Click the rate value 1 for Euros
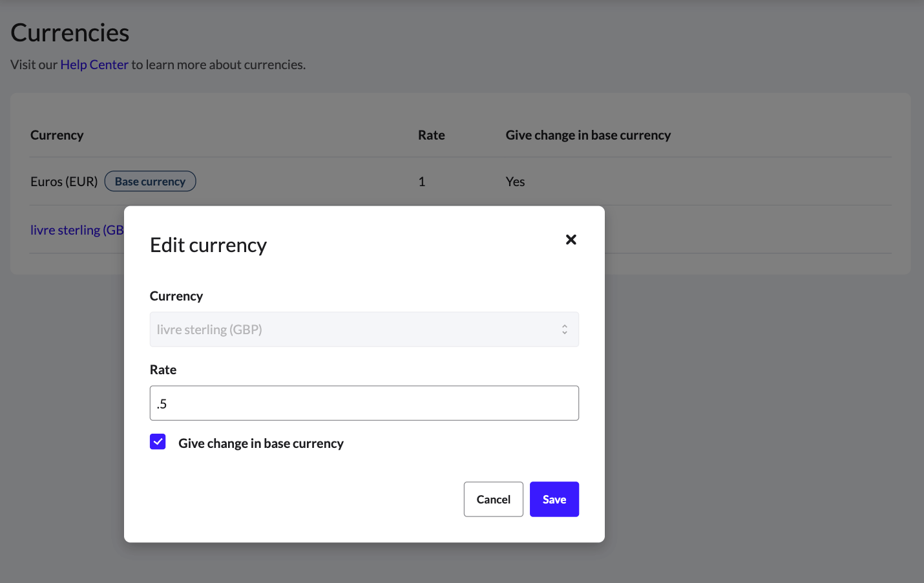 click(x=422, y=182)
